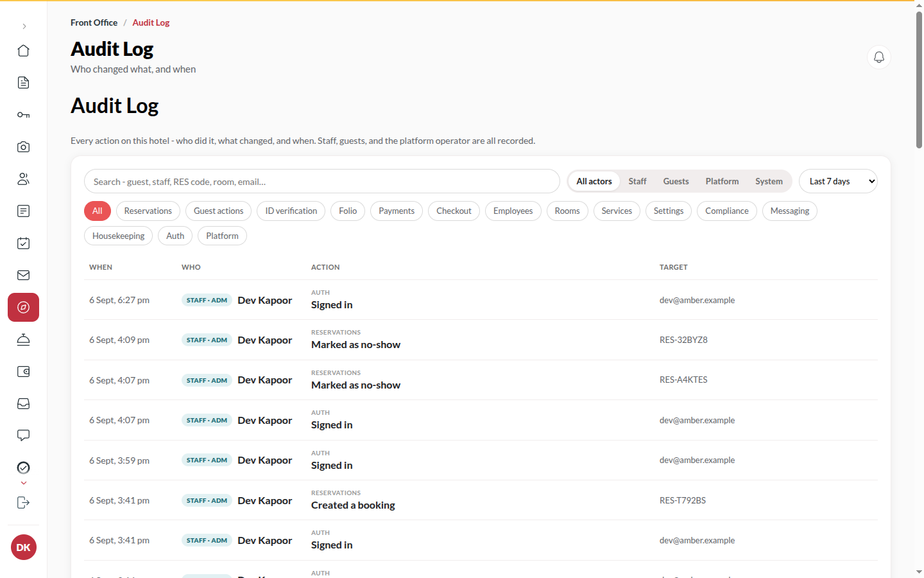Open the Last 7 days dropdown
The image size is (924, 578).
coord(838,181)
